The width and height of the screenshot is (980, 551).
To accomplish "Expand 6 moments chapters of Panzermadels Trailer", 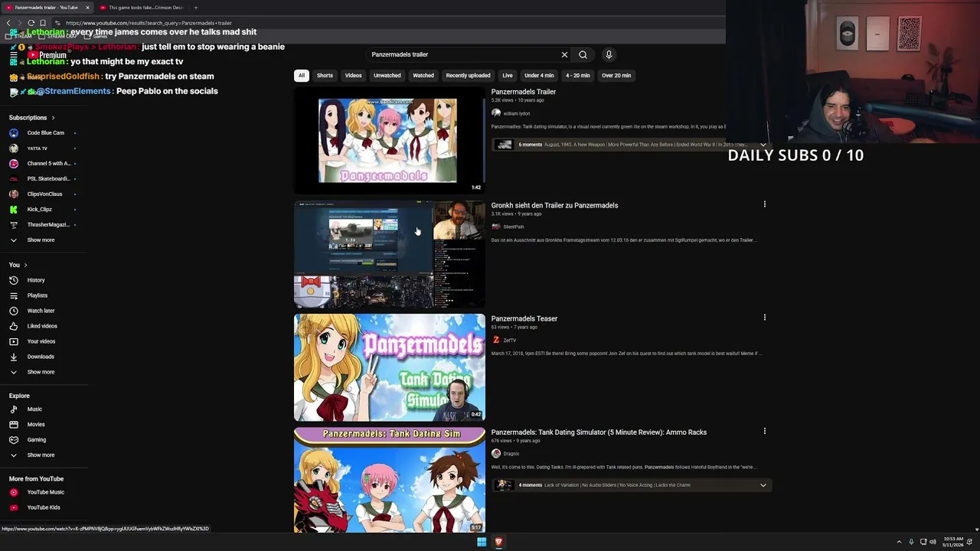I will [763, 145].
